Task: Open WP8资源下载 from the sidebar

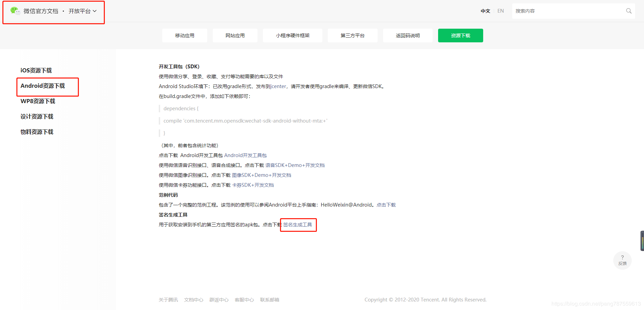Action: coord(37,101)
